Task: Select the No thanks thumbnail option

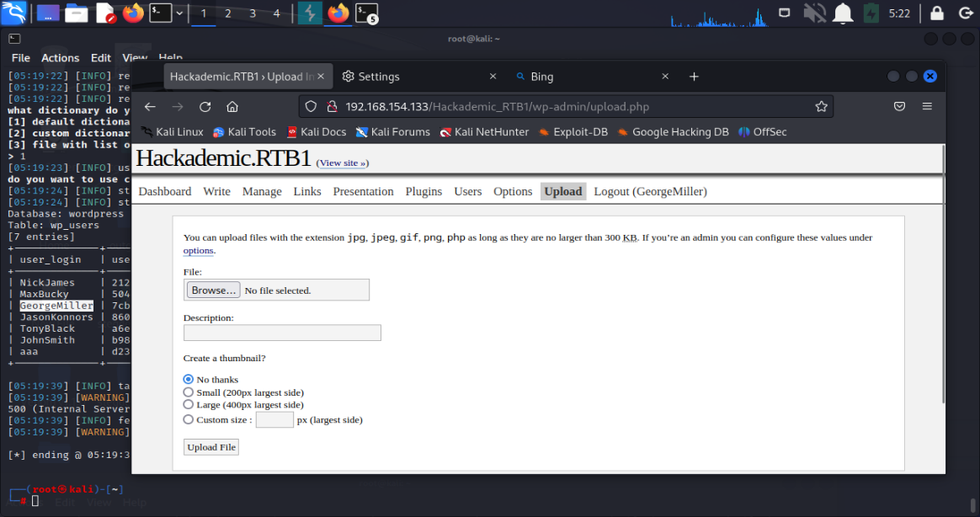Action: coord(189,380)
